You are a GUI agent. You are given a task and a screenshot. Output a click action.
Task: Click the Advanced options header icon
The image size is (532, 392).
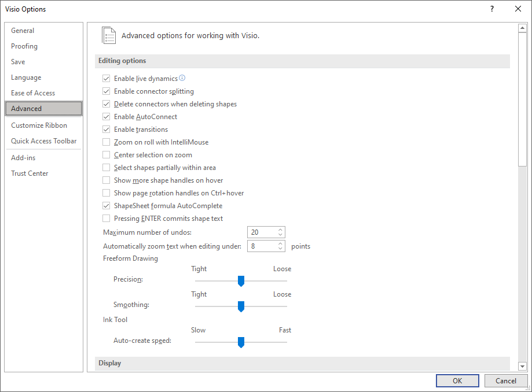point(109,35)
